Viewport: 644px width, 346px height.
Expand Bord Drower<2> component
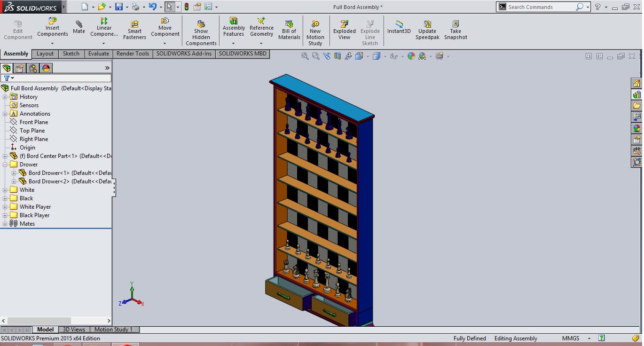14,181
